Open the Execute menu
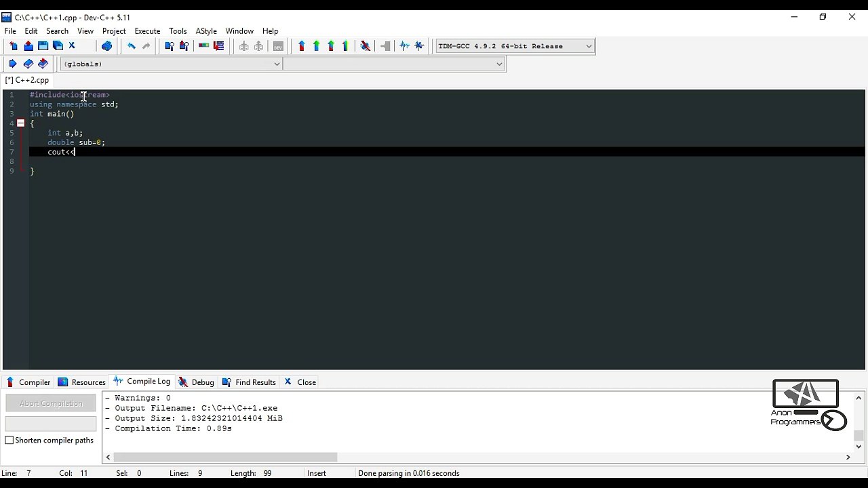The image size is (868, 488). pyautogui.click(x=147, y=31)
